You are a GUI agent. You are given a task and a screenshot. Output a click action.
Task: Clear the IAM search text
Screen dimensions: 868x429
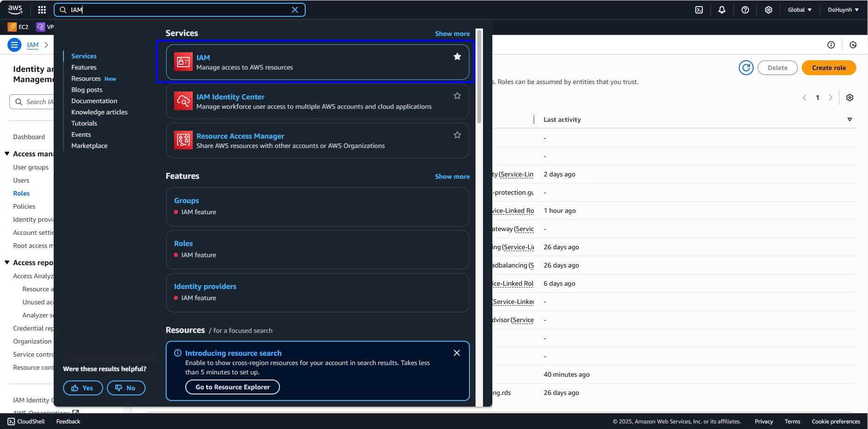(x=295, y=10)
